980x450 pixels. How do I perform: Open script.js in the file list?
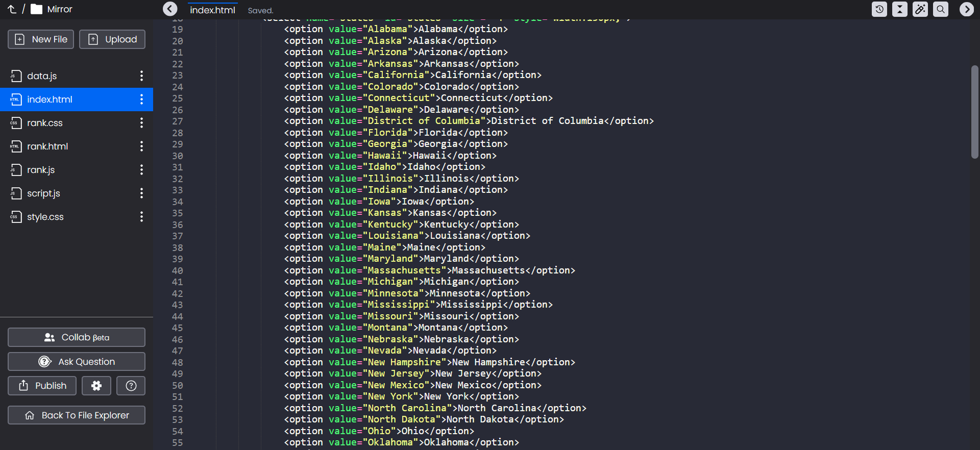point(77,193)
